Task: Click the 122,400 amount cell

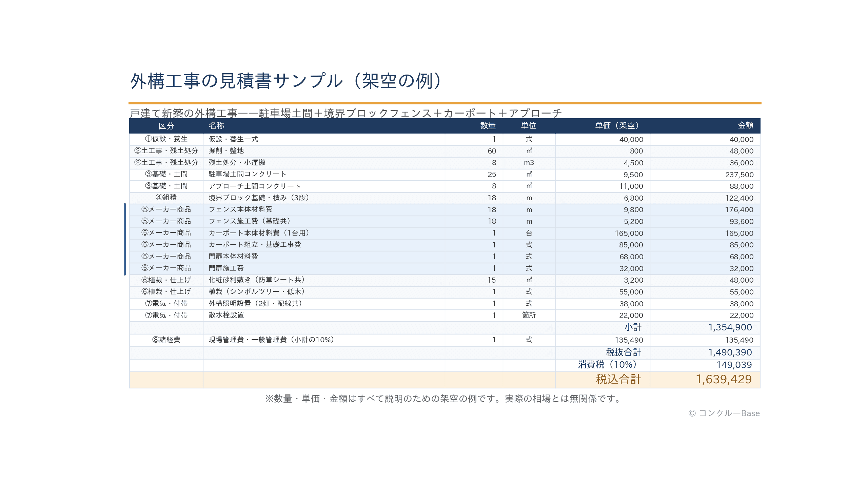Action: coord(705,198)
